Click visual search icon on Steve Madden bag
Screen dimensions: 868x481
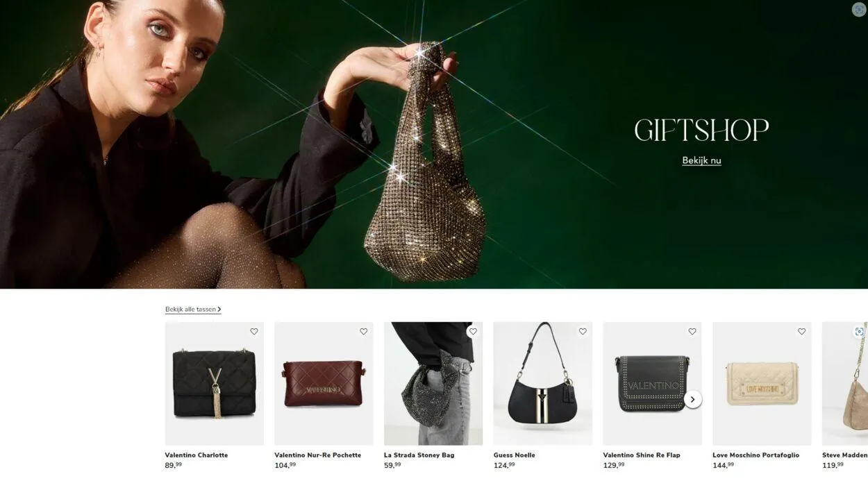coord(859,332)
